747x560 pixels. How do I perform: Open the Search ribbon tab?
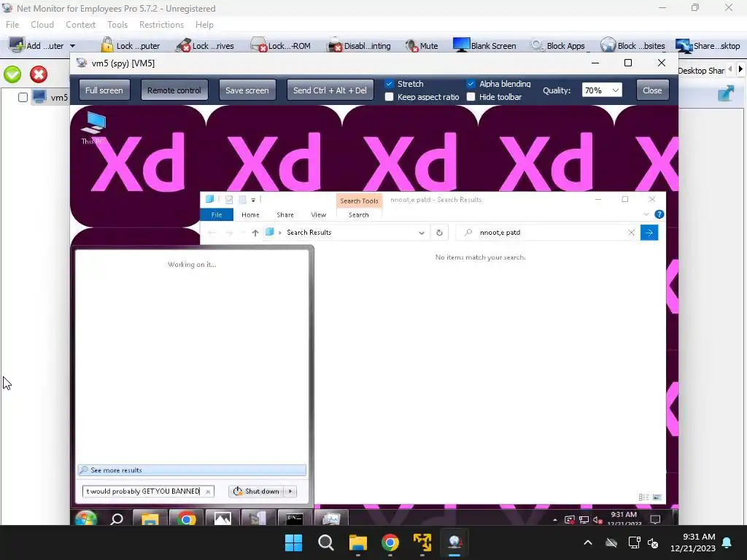pyautogui.click(x=358, y=215)
